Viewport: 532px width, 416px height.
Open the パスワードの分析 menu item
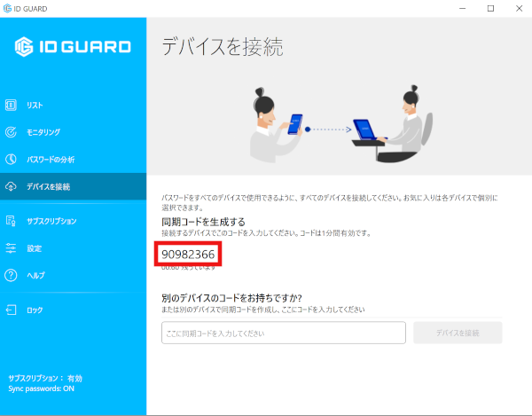[x=73, y=159]
